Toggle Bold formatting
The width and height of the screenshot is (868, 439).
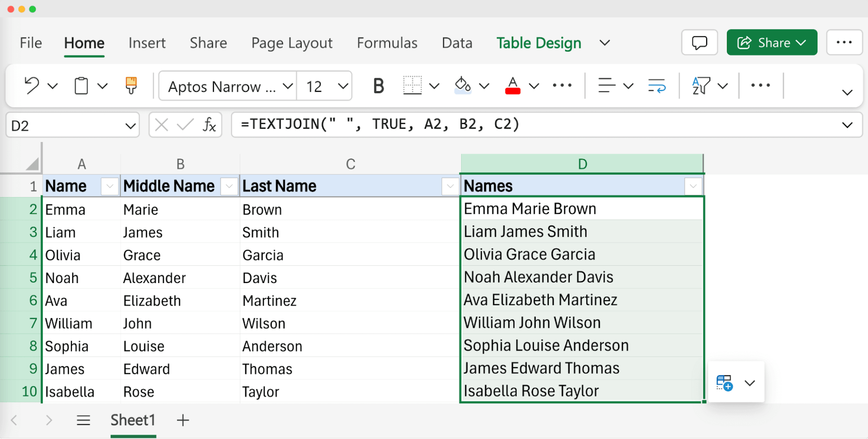tap(378, 85)
